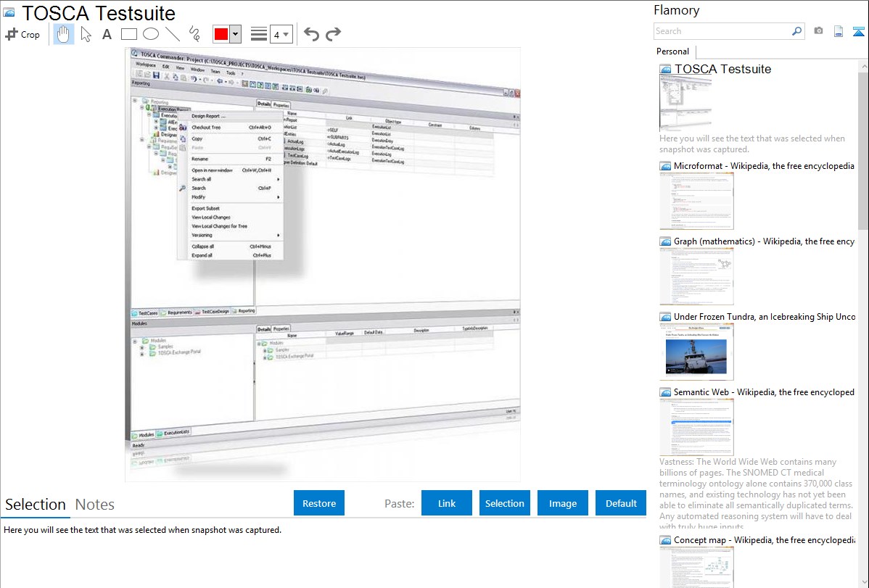Click the Restore button
Viewport: 869px width, 588px height.
[319, 503]
